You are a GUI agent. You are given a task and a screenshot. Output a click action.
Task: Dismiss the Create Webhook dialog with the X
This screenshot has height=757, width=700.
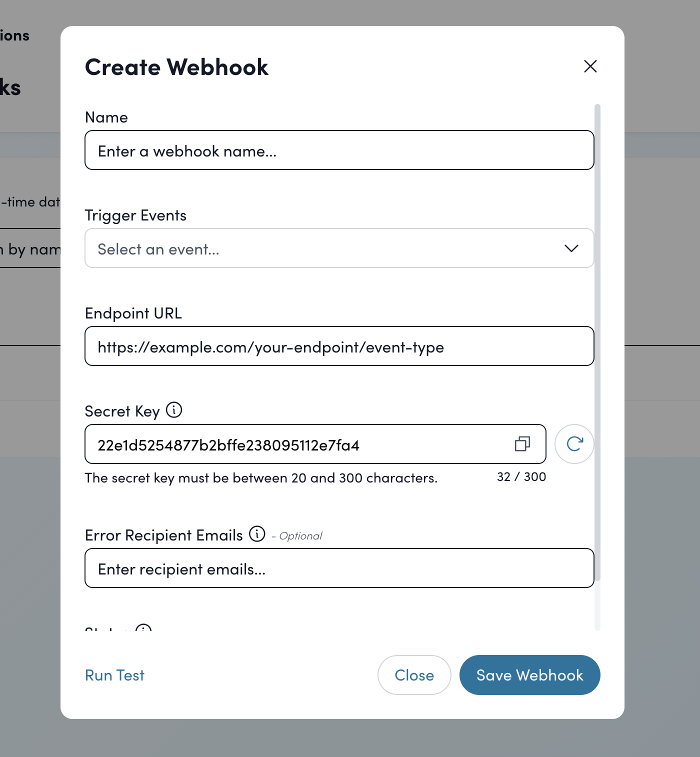click(590, 66)
